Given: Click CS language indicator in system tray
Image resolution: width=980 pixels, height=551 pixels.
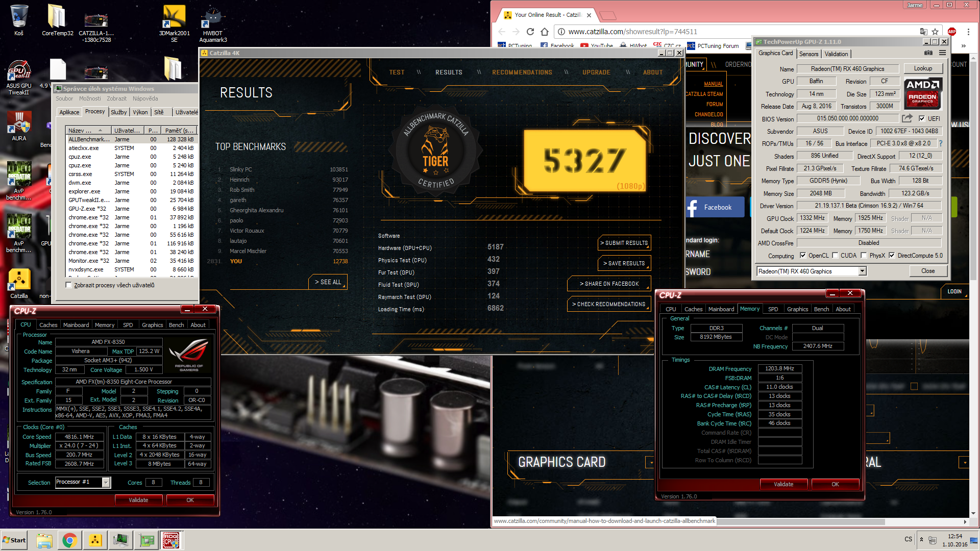Looking at the screenshot, I should pyautogui.click(x=908, y=539).
